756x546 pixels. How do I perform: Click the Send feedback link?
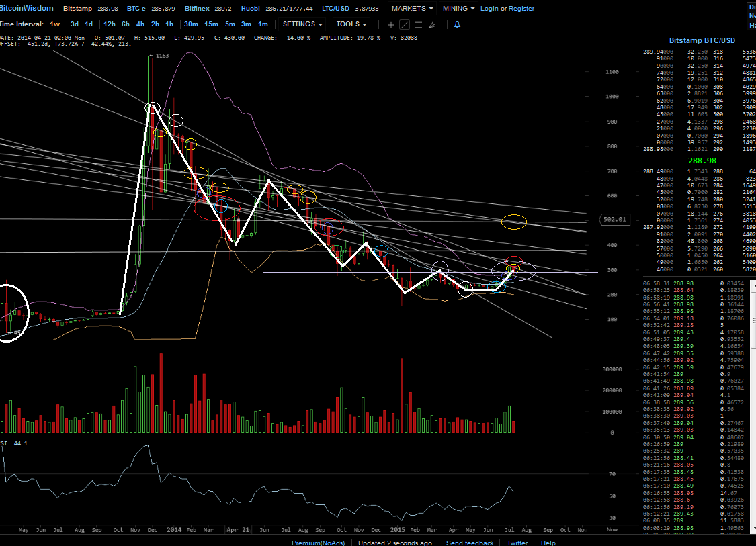tap(470, 543)
